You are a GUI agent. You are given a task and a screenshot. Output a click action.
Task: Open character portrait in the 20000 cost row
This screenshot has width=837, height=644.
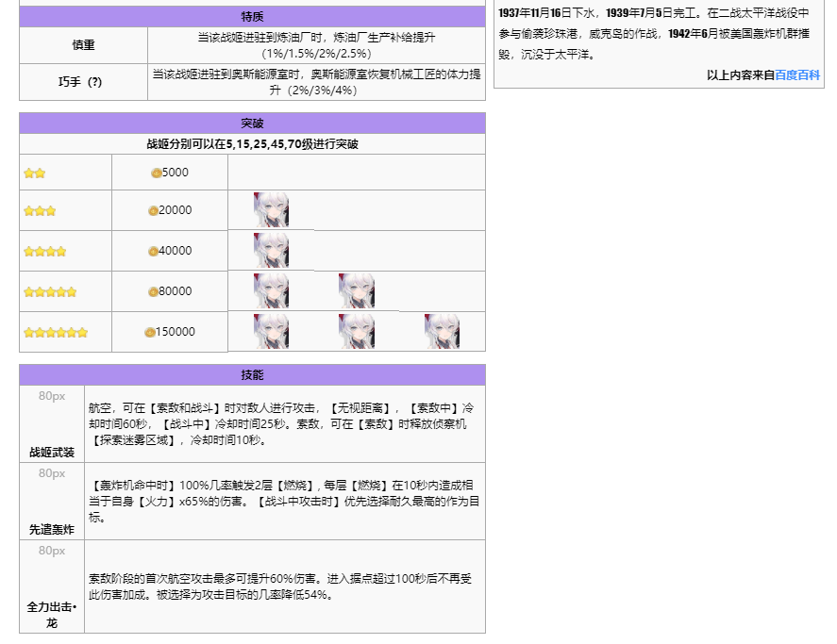[x=271, y=210]
